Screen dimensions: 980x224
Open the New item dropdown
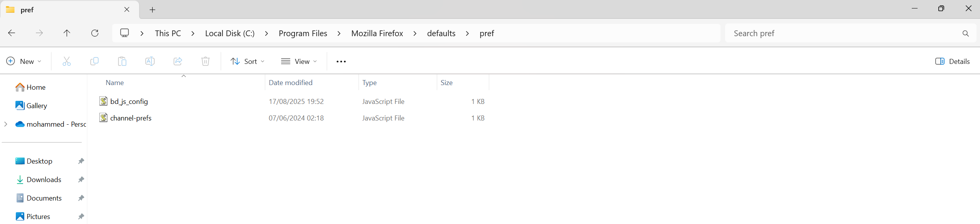click(x=24, y=61)
